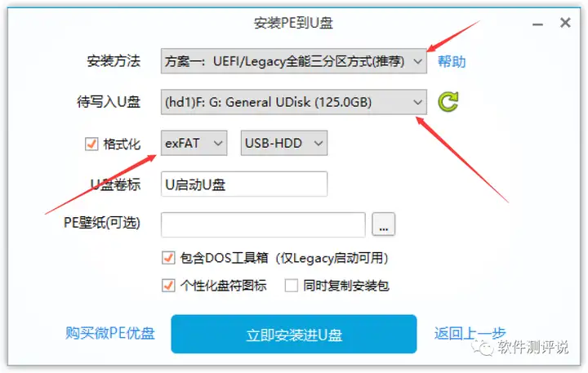Viewport: 588px width, 373px height.
Task: Focus the PE壁纸 wallpaper path field
Action: coord(263,224)
